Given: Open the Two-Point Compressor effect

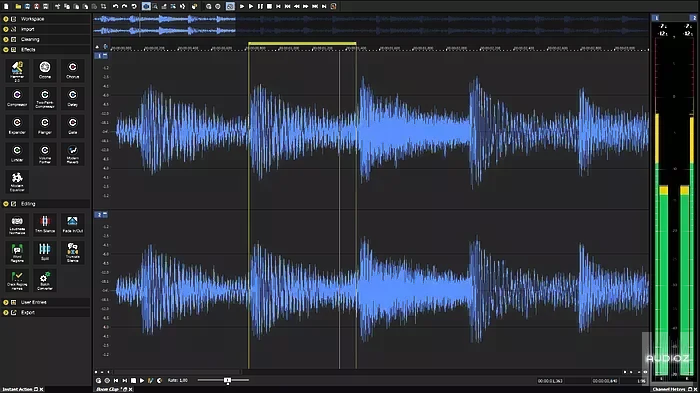Looking at the screenshot, I should point(45,98).
